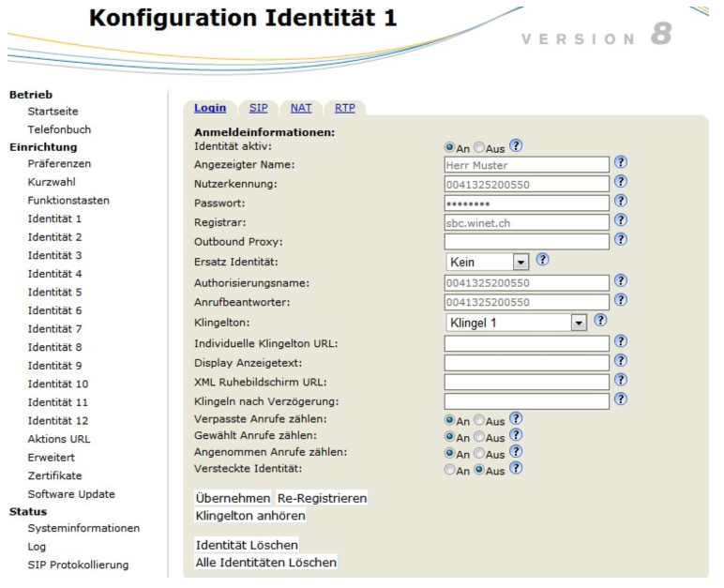
Task: Set Gewählt Anrufe zählen to An
Action: (x=449, y=436)
